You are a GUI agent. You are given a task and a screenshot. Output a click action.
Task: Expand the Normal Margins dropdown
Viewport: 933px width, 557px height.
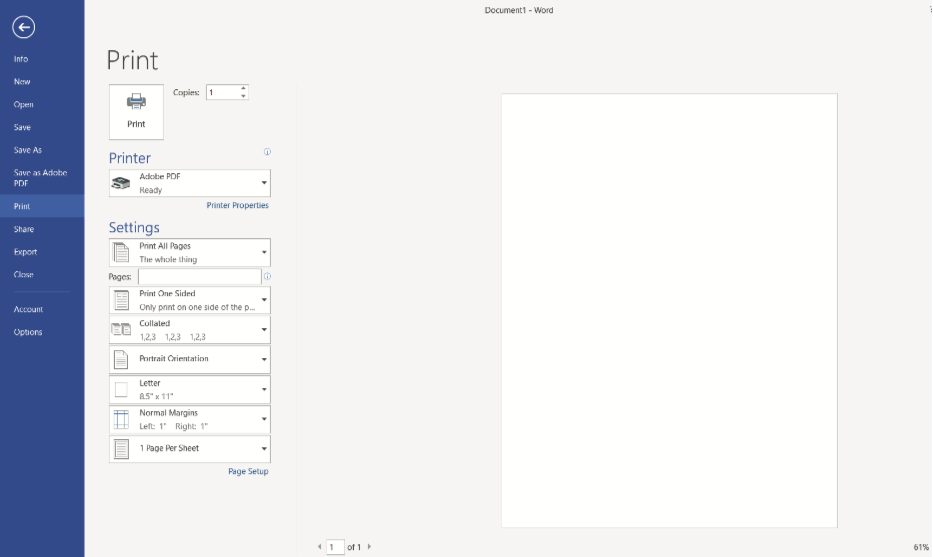click(x=189, y=419)
